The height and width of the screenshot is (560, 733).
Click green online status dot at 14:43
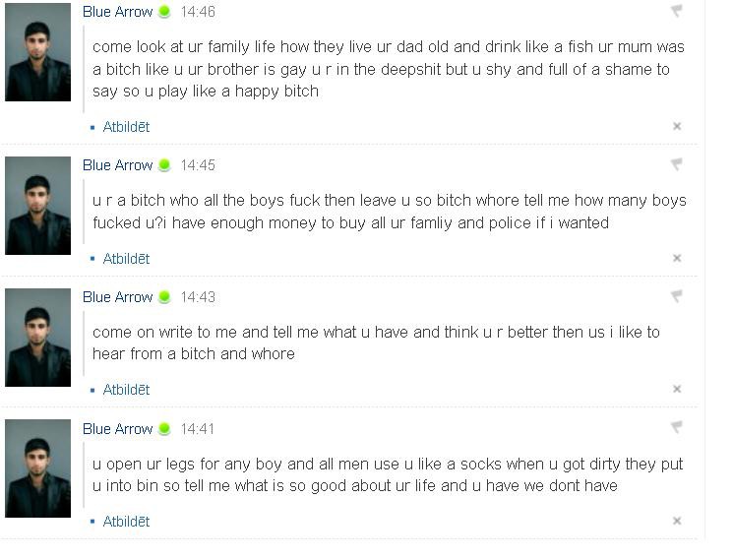pos(164,297)
